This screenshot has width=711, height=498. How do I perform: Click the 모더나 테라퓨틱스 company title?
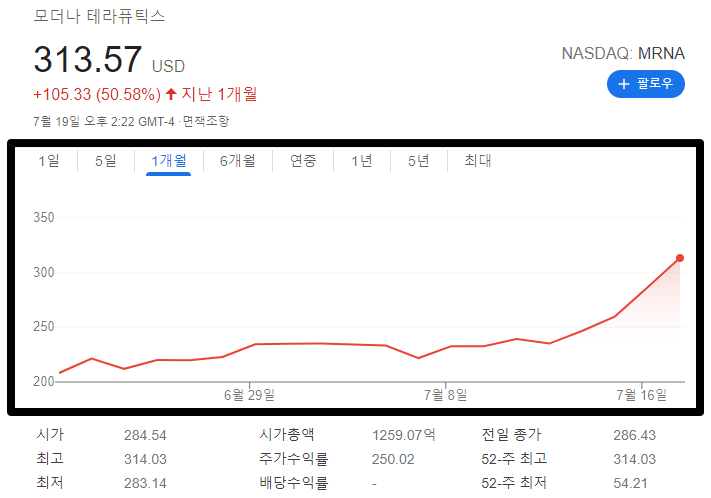(x=99, y=16)
